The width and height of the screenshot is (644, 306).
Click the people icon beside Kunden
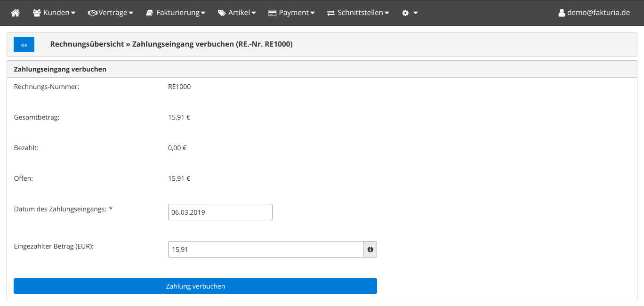(37, 13)
